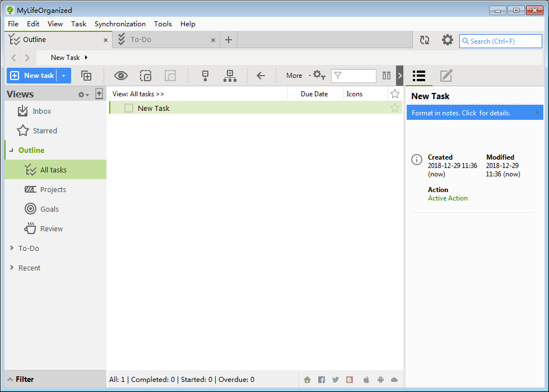
Task: Click the Active Action link
Action: pos(448,198)
